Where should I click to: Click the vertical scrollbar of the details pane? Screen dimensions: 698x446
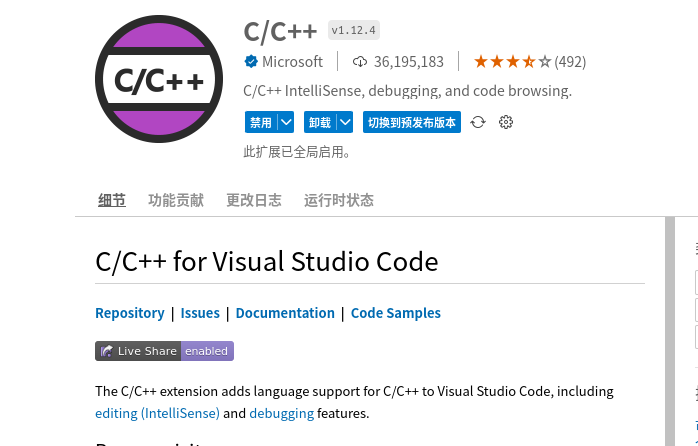670,331
